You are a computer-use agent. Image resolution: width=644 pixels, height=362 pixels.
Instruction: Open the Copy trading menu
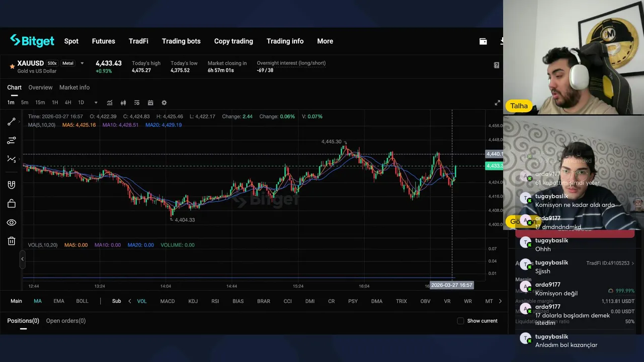233,41
